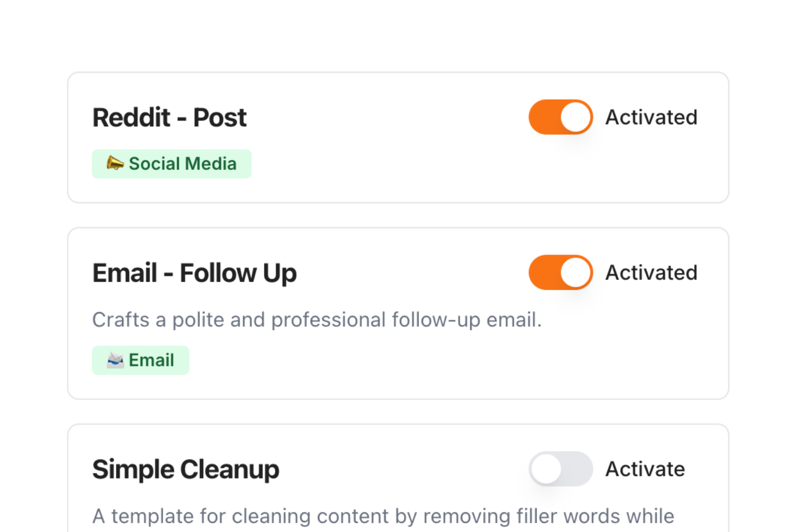Click the Activated label beside Reddit - Post

651,117
